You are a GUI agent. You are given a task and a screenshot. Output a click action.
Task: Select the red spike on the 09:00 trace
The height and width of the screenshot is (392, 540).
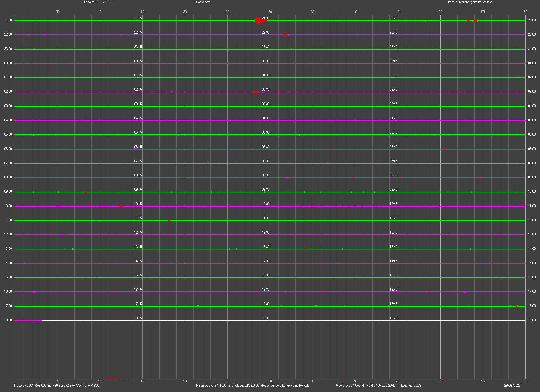(86, 192)
